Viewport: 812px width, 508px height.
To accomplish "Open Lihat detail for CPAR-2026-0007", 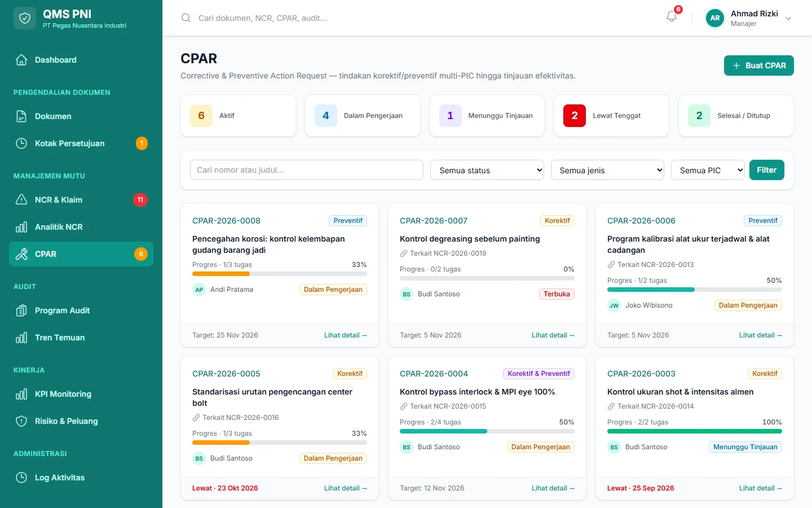I will [x=553, y=335].
